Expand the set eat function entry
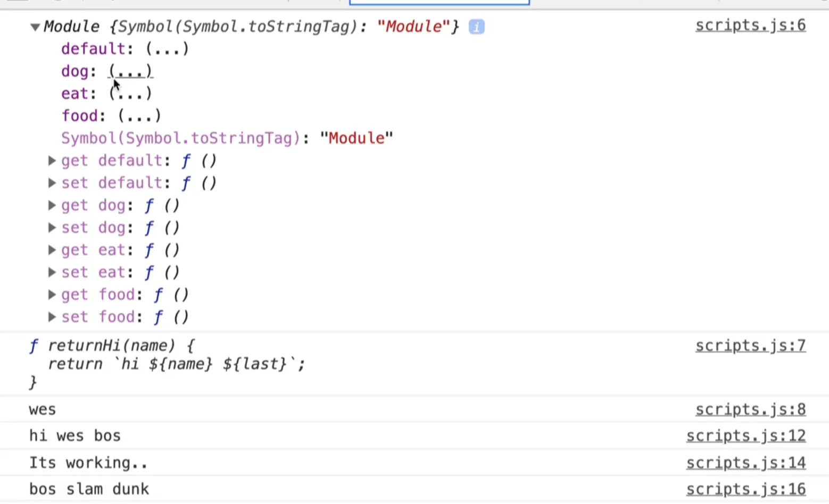This screenshot has height=504, width=829. pos(51,272)
